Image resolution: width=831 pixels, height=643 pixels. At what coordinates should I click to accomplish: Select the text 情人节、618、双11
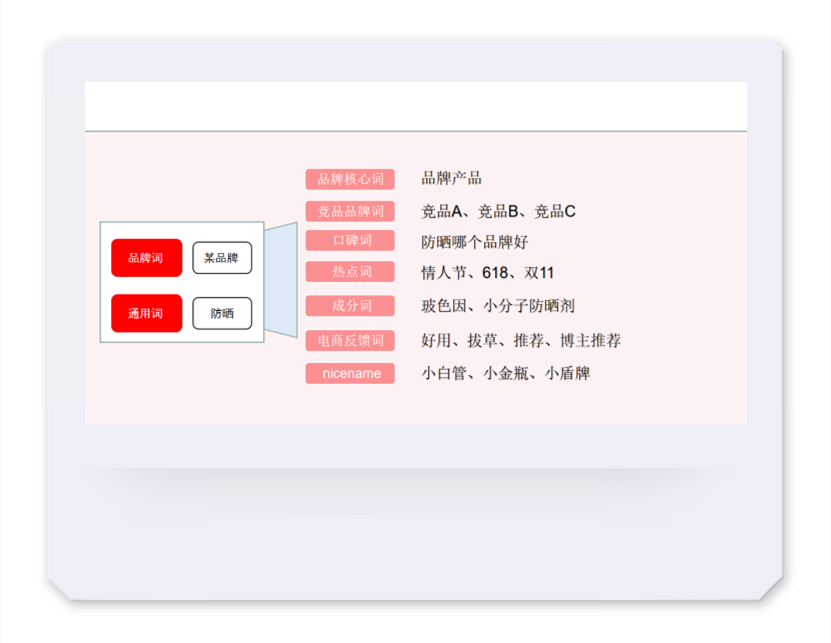point(488,273)
